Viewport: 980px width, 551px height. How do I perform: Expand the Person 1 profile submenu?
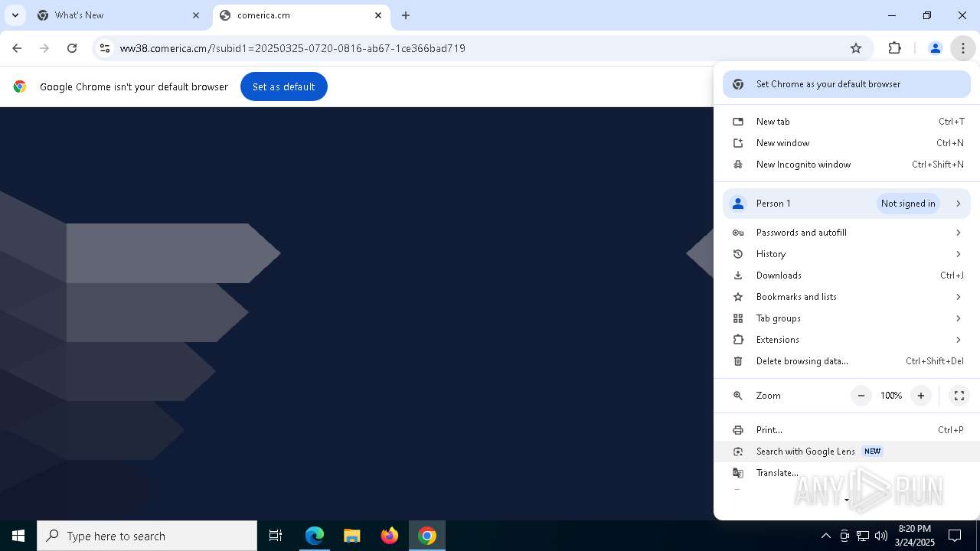tap(847, 204)
